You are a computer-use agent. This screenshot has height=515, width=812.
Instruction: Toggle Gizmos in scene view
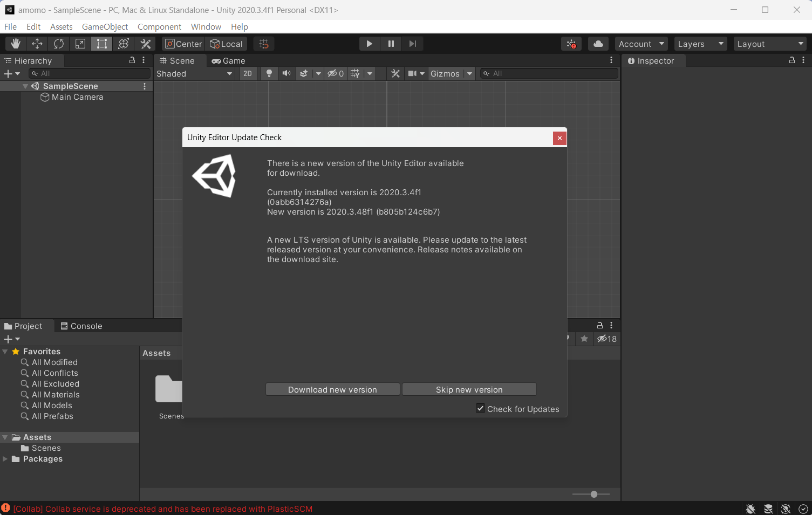coord(445,73)
